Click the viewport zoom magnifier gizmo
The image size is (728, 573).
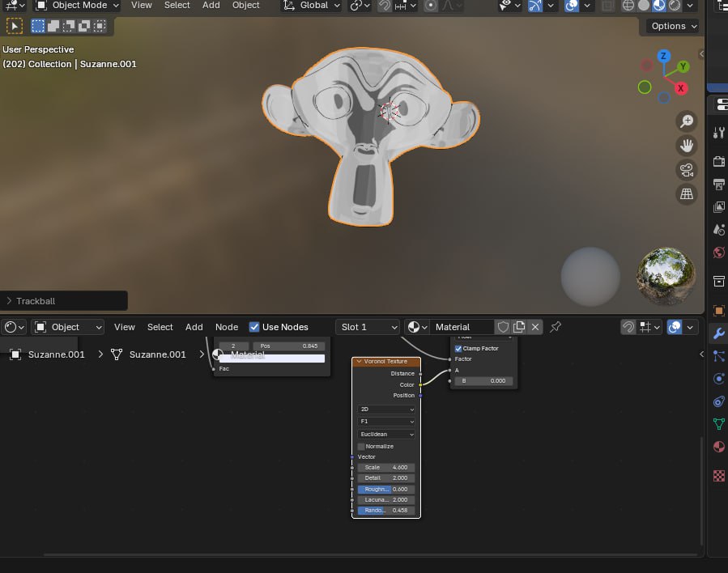[x=686, y=121]
